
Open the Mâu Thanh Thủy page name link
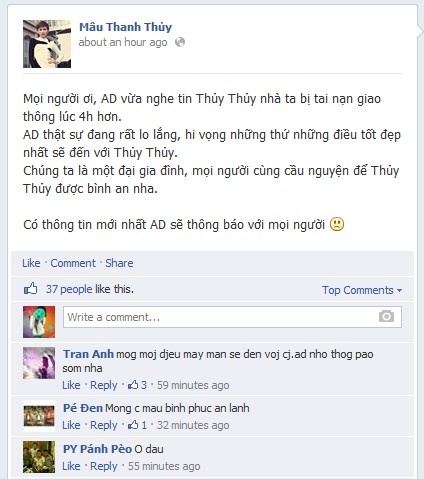(x=126, y=27)
